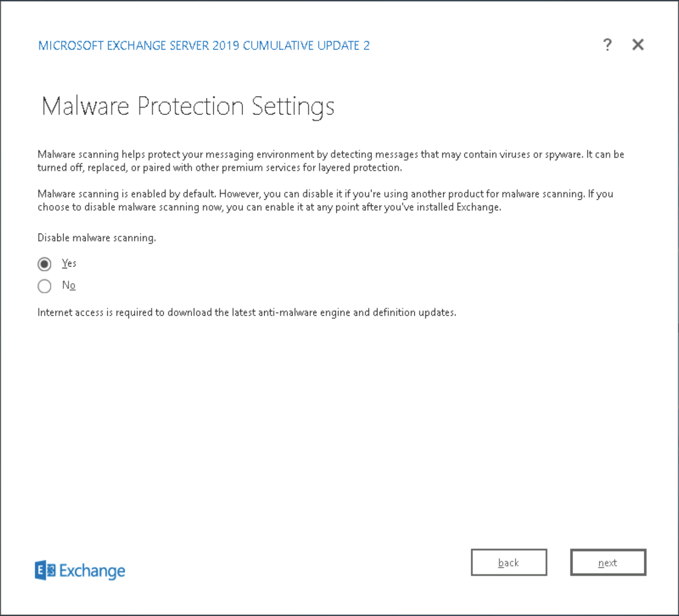Close the Exchange setup wizard window
Screen dimensions: 679x616
coord(638,45)
